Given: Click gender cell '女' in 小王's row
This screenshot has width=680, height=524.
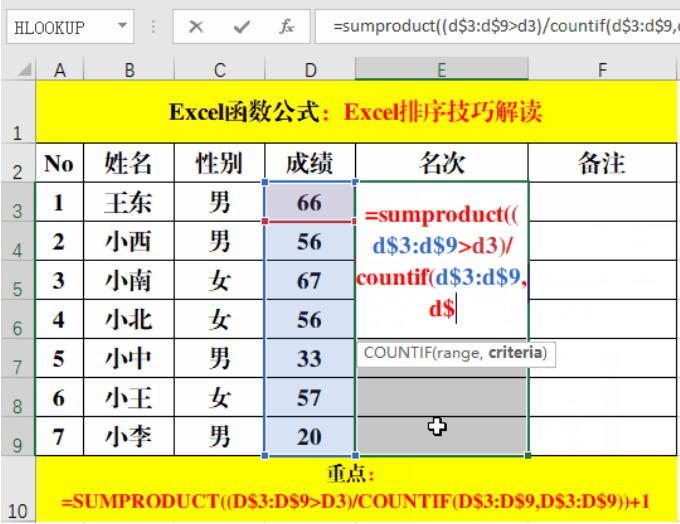Looking at the screenshot, I should point(219,397).
